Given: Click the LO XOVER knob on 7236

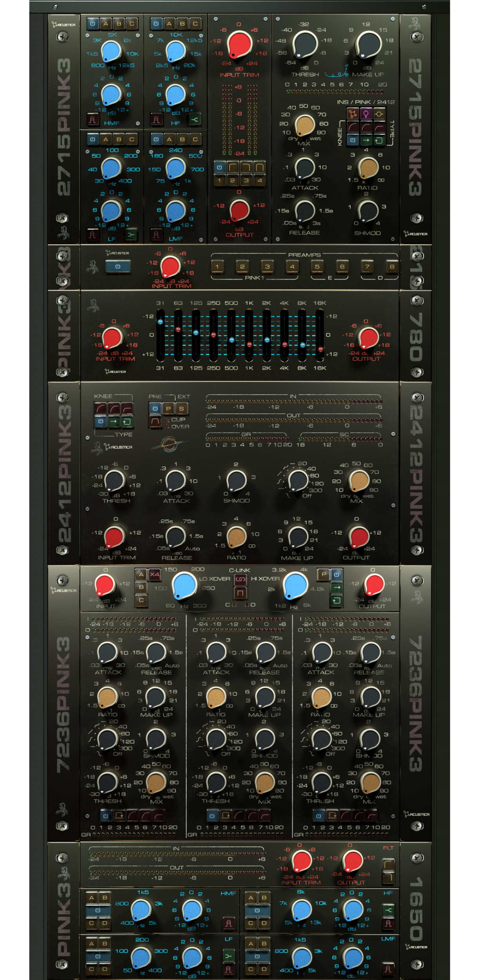Looking at the screenshot, I should tap(184, 585).
